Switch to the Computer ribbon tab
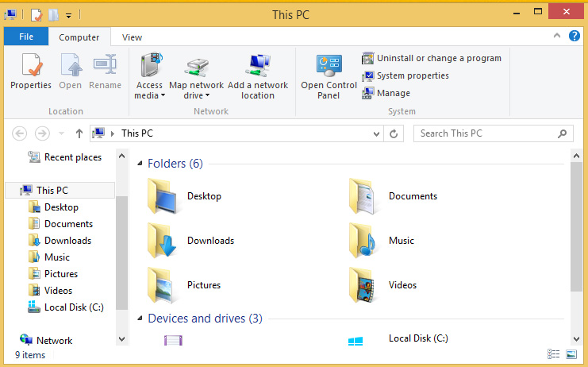This screenshot has height=367, width=588. pyautogui.click(x=79, y=37)
